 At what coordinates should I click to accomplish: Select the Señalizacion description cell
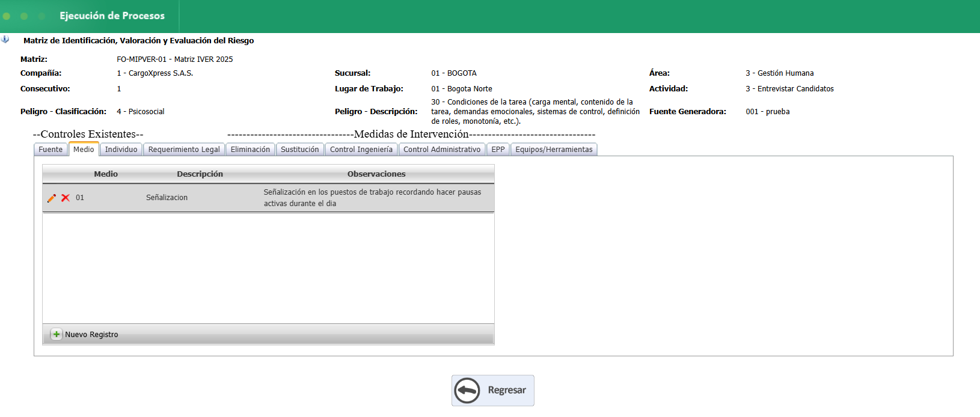pos(167,198)
